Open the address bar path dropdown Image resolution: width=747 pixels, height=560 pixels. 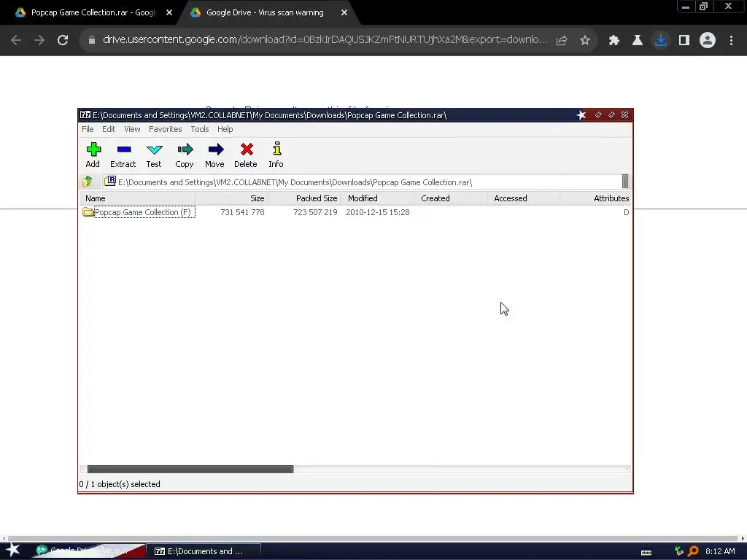[x=625, y=182]
